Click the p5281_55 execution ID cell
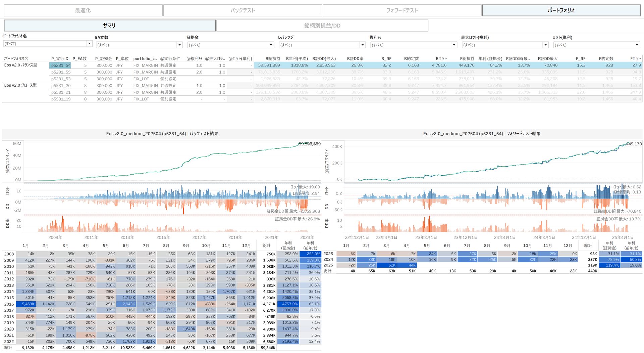 coord(61,72)
